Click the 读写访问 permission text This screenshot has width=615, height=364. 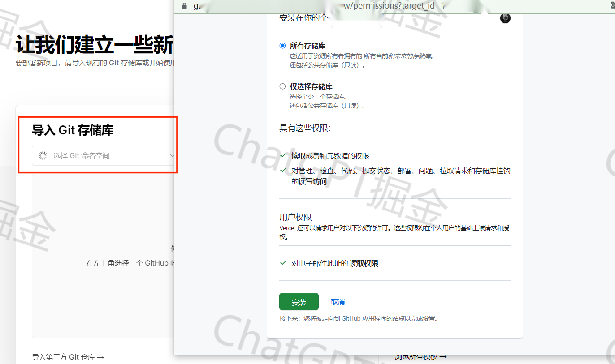pyautogui.click(x=312, y=181)
